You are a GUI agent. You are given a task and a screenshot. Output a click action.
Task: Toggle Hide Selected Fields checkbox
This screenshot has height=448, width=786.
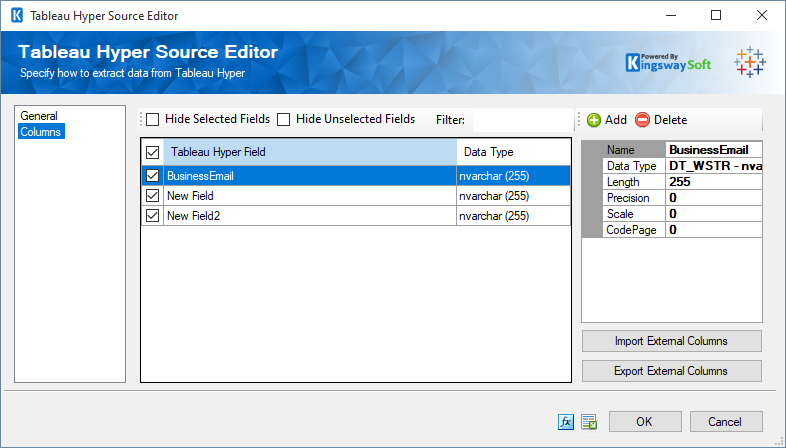[153, 120]
